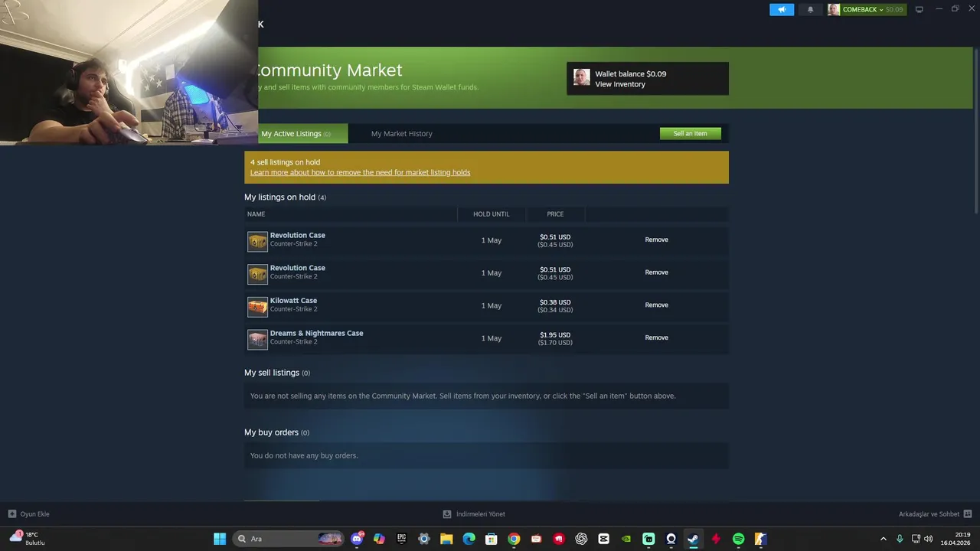This screenshot has width=980, height=551.
Task: Open link about removing market listing holds
Action: pyautogui.click(x=360, y=173)
